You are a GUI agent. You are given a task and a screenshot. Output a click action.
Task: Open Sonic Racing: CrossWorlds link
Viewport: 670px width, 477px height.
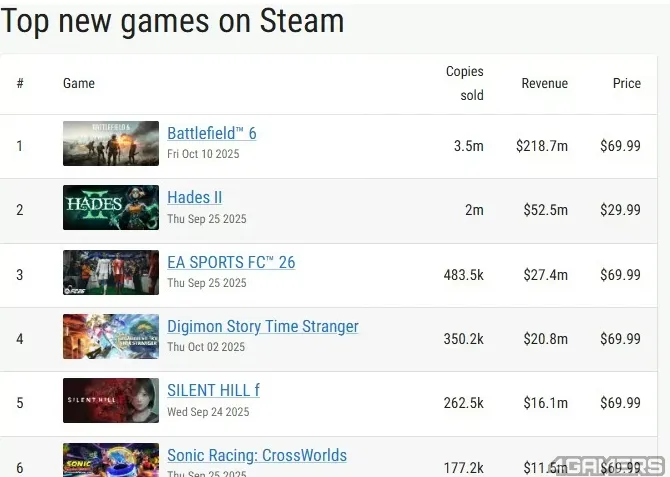256,455
